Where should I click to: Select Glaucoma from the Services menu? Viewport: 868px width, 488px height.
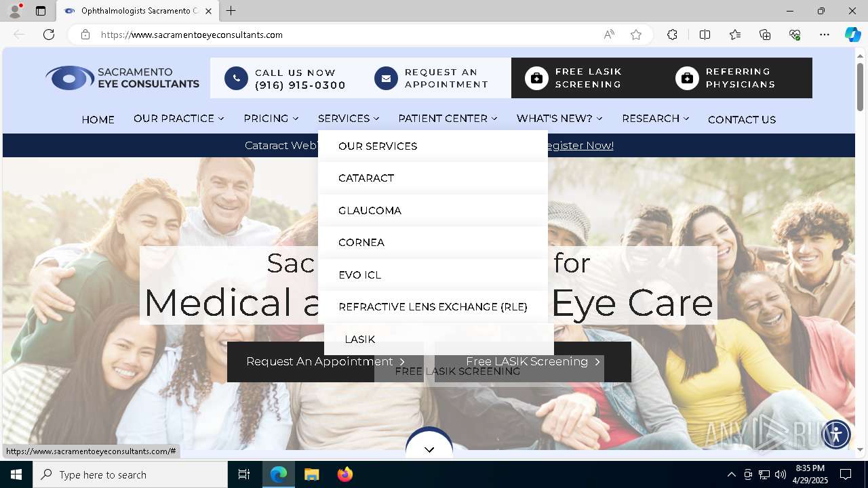point(433,211)
